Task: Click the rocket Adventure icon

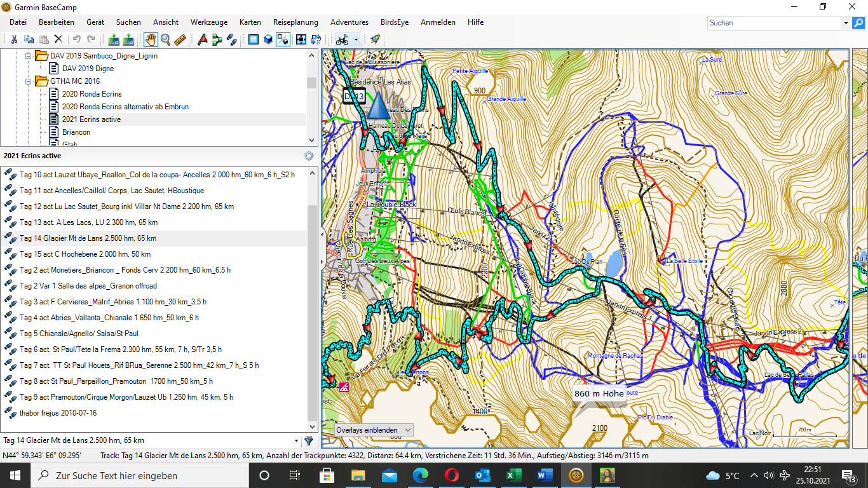Action: (x=375, y=39)
